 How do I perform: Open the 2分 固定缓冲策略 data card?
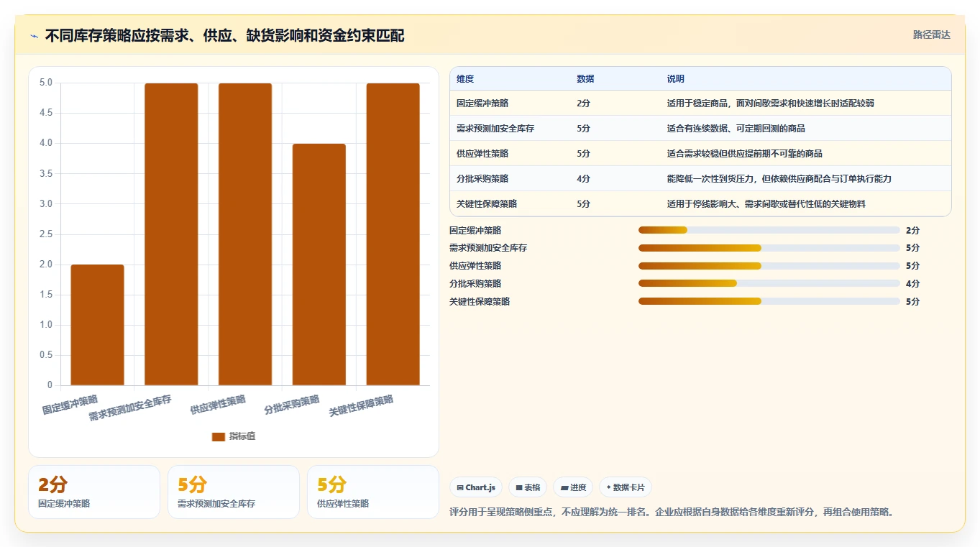point(94,492)
